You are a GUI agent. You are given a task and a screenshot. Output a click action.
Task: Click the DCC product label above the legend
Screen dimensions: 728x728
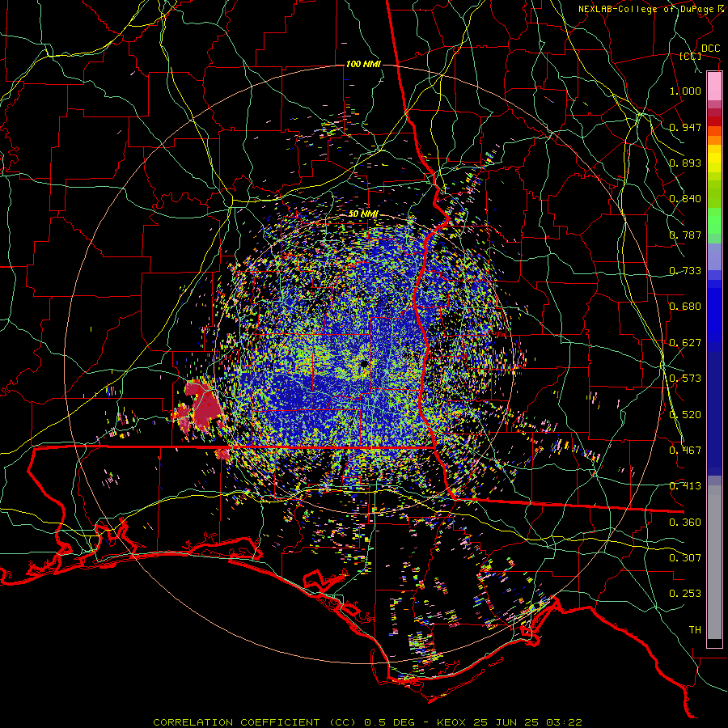click(710, 49)
